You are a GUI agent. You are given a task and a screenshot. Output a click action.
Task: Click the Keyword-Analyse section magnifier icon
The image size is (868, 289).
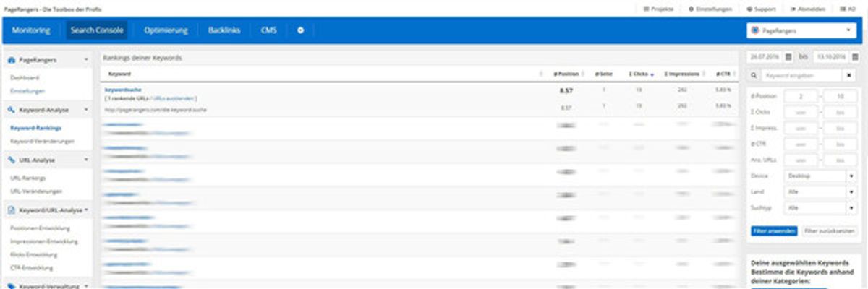12,109
